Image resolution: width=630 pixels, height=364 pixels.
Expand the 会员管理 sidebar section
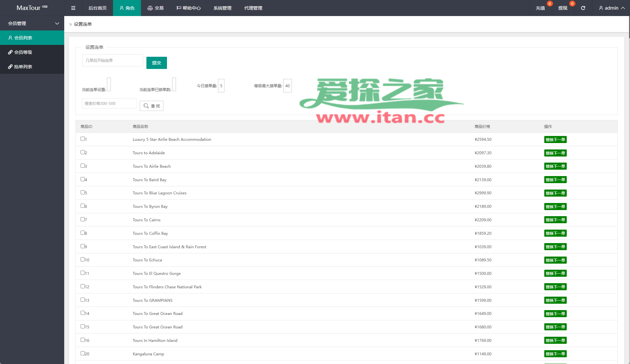(32, 23)
